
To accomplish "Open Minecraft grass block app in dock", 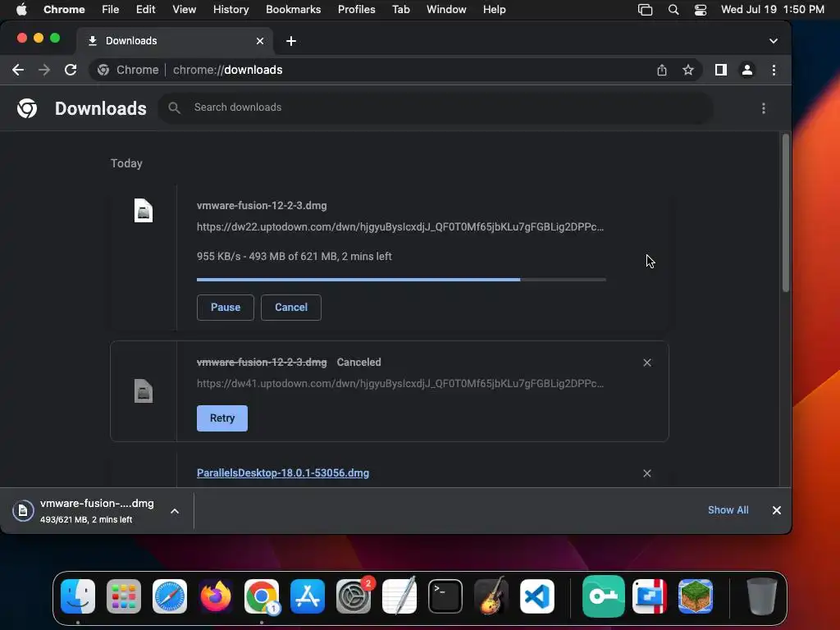I will click(696, 596).
